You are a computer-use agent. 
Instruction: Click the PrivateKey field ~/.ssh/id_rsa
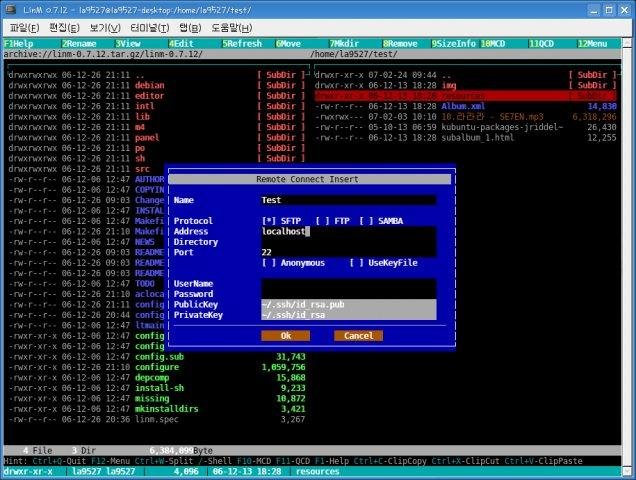(349, 315)
